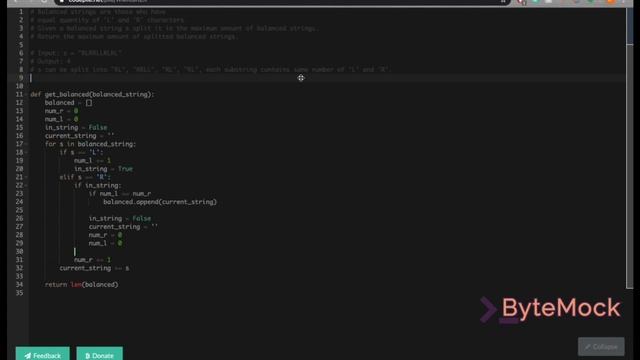Click 'for s in balanced_string:' text
Screen dimensions: 640x360
90,144
